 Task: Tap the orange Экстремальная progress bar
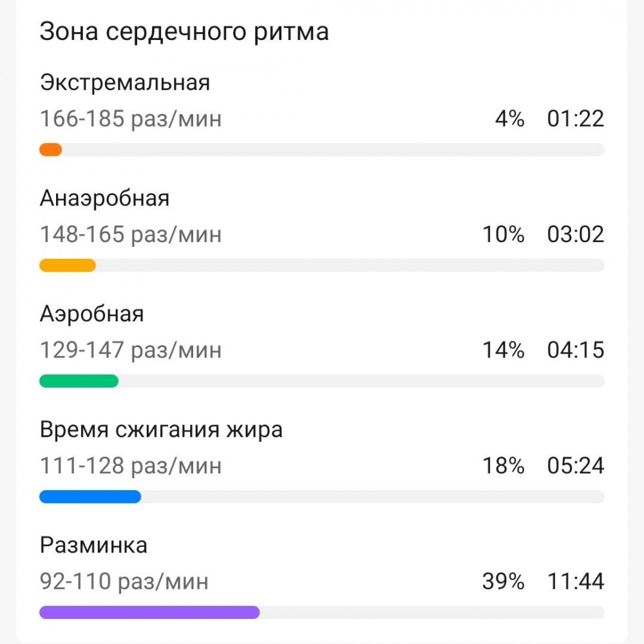pos(51,150)
